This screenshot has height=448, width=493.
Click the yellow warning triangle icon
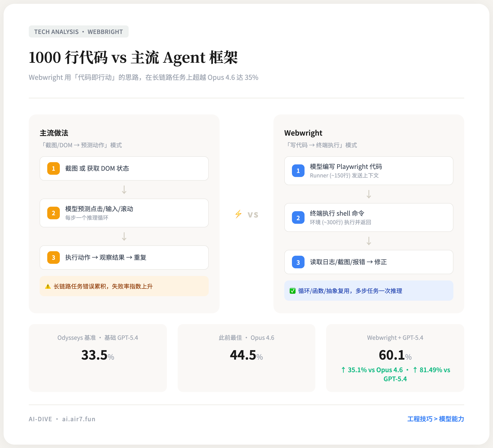pyautogui.click(x=48, y=286)
